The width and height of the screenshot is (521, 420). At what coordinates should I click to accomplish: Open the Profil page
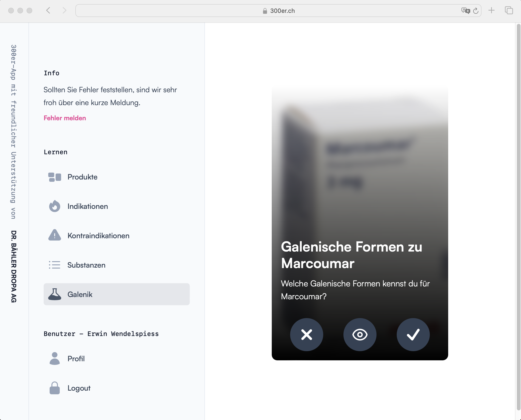coord(76,359)
